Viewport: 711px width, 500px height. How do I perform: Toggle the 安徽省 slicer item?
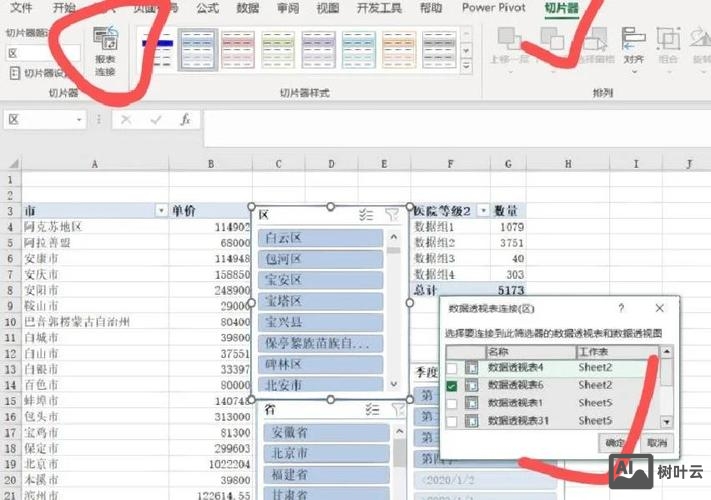pyautogui.click(x=326, y=432)
